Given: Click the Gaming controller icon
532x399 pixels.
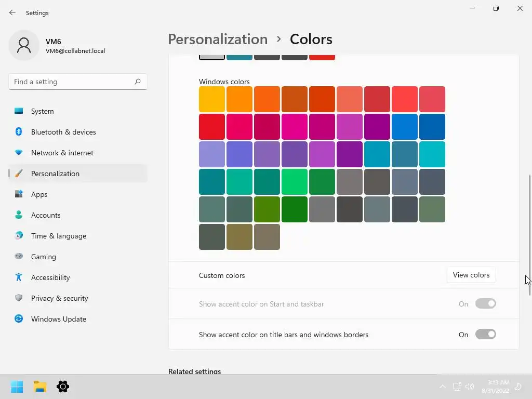Looking at the screenshot, I should click(x=19, y=256).
